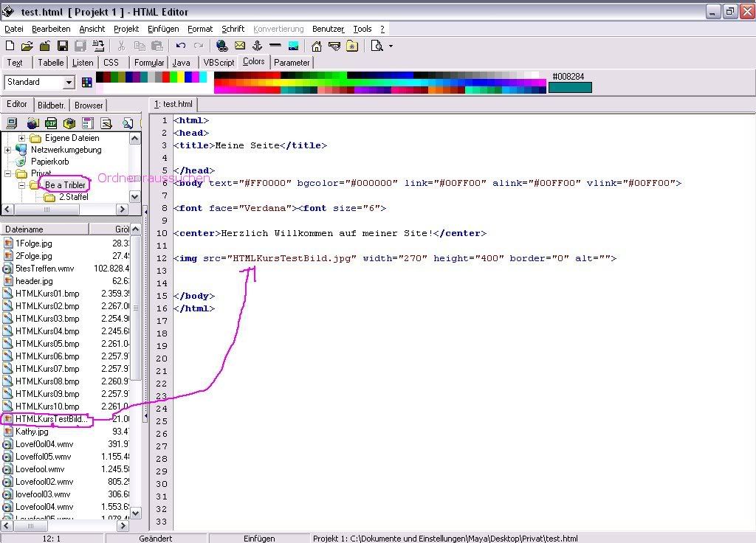Collapse the Be a Tribler folder
Screen dimensions: 756x543
(21, 185)
